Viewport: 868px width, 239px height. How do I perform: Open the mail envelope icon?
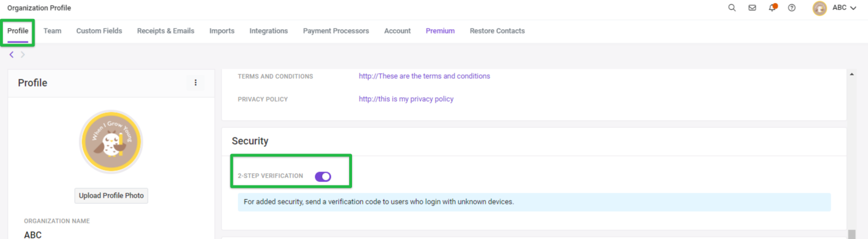(x=752, y=8)
